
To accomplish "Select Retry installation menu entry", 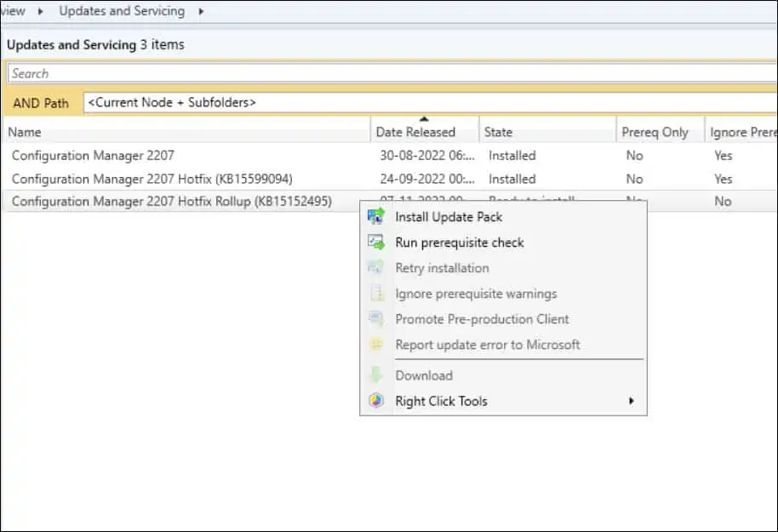I will coord(503,268).
